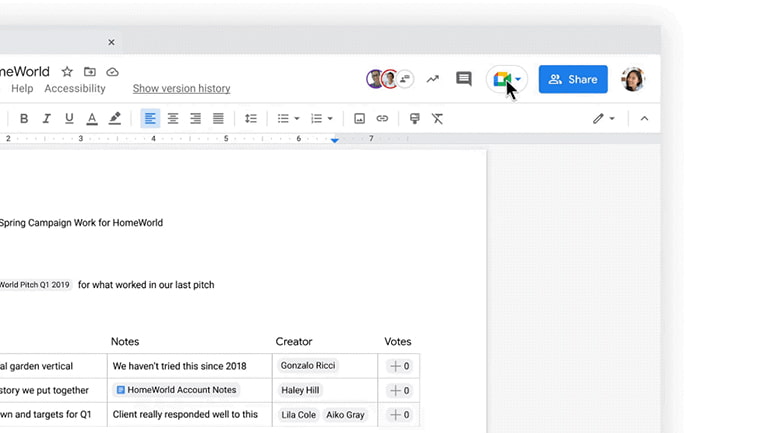The height and width of the screenshot is (433, 770).
Task: Expand bulleted list style options
Action: (297, 119)
